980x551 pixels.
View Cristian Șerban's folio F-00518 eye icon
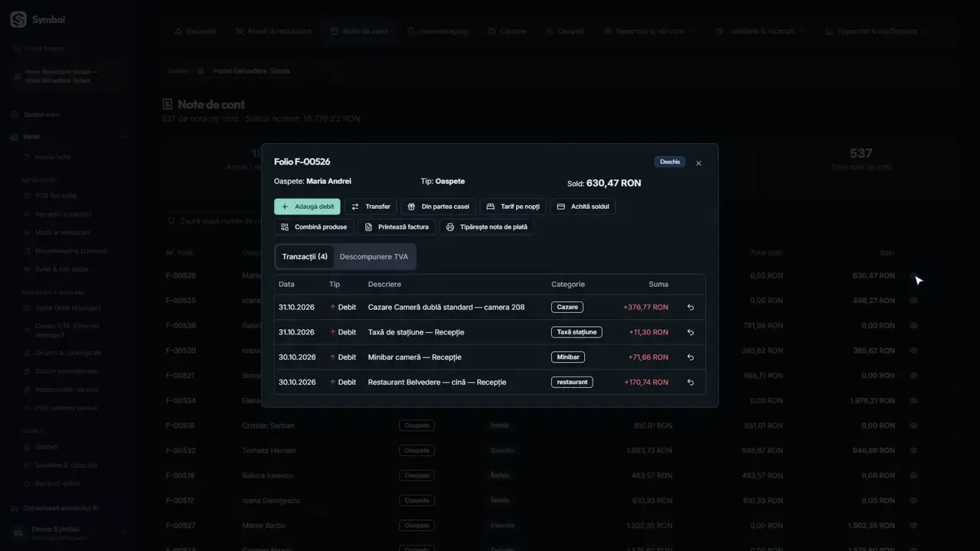[913, 425]
